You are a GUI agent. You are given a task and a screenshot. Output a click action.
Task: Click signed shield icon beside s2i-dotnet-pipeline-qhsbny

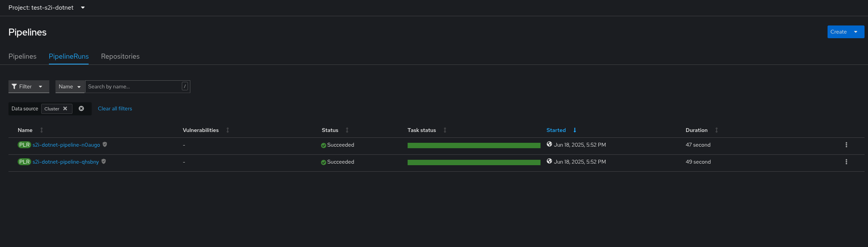[104, 161]
